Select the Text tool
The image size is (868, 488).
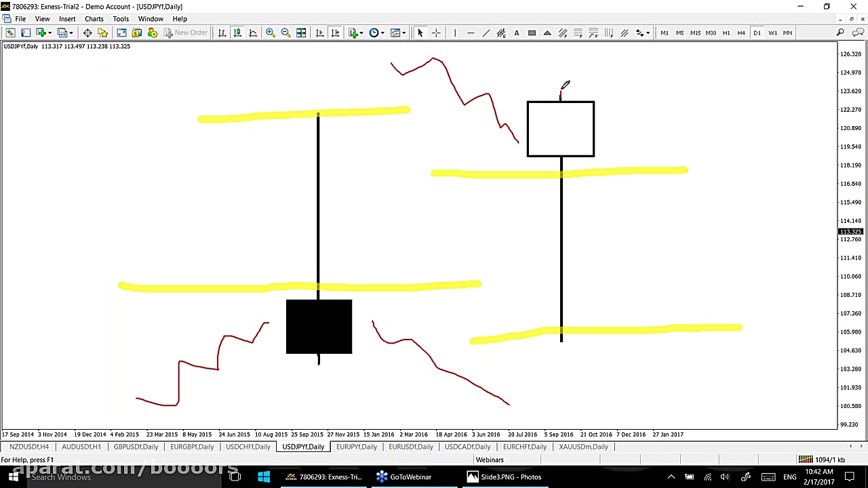[517, 33]
